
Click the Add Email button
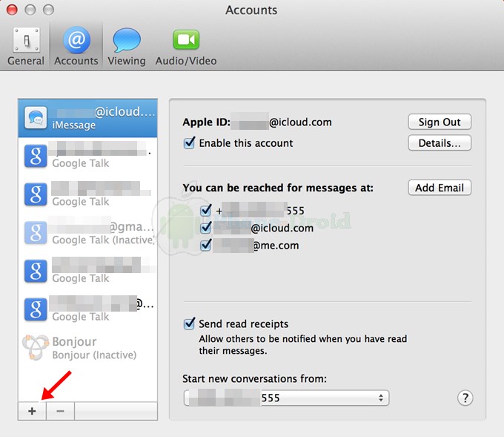click(x=440, y=188)
